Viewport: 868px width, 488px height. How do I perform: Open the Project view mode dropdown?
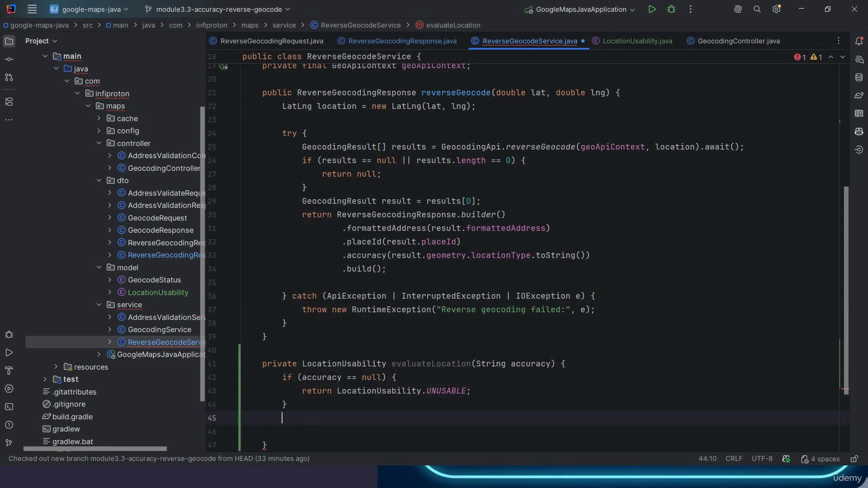tap(41, 41)
